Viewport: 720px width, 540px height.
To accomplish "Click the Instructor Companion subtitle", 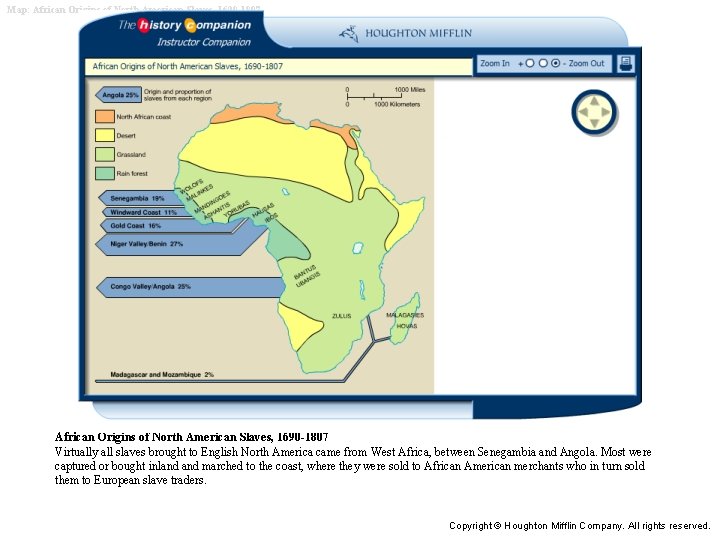I will click(x=204, y=42).
